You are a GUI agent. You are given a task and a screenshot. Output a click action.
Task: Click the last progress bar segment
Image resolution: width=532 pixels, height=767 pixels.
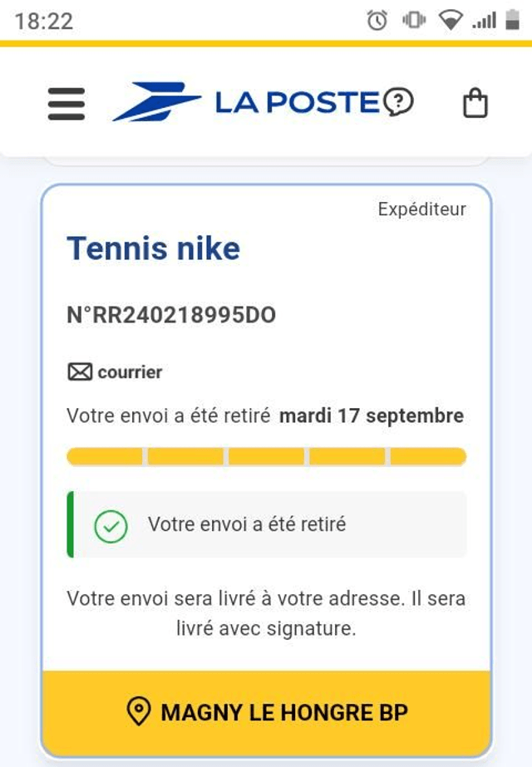pyautogui.click(x=428, y=456)
